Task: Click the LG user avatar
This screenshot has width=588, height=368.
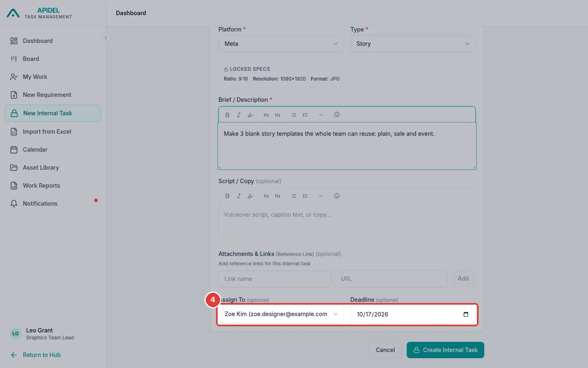Action: point(16,334)
